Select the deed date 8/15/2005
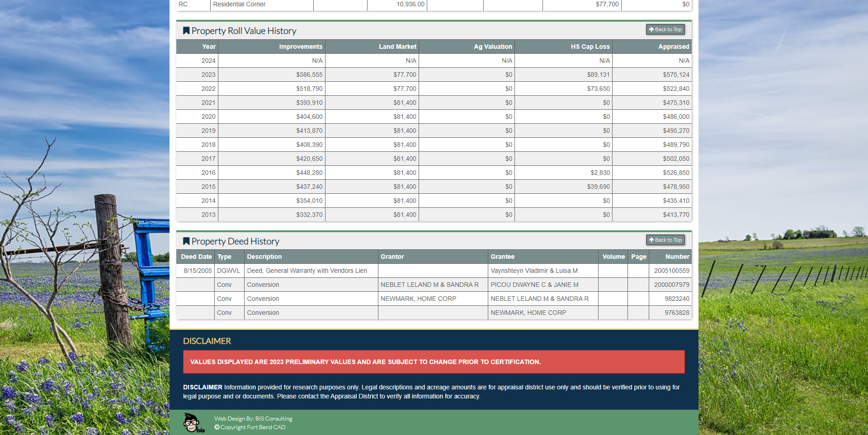 (x=198, y=271)
